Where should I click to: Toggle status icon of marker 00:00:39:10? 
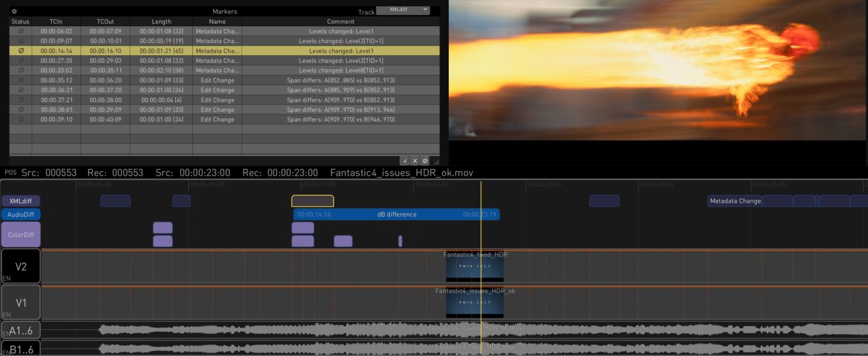pos(20,119)
